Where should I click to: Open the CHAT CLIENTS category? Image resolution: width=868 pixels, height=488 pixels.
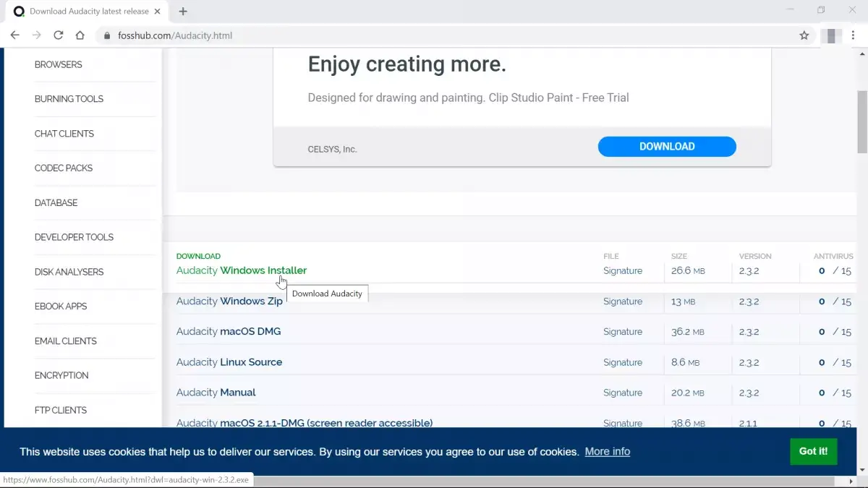pyautogui.click(x=64, y=134)
